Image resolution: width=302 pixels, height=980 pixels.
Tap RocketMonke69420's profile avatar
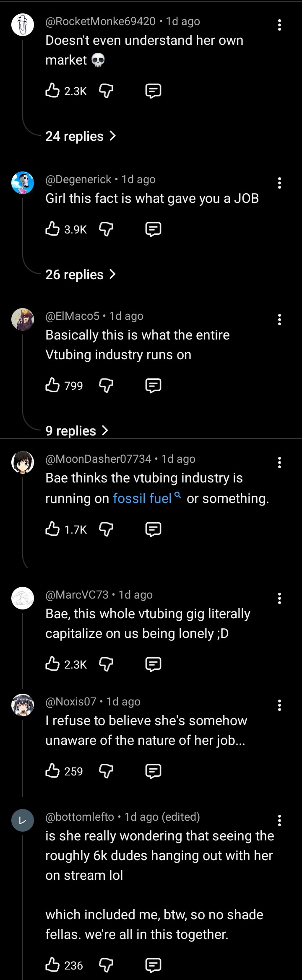point(22,25)
